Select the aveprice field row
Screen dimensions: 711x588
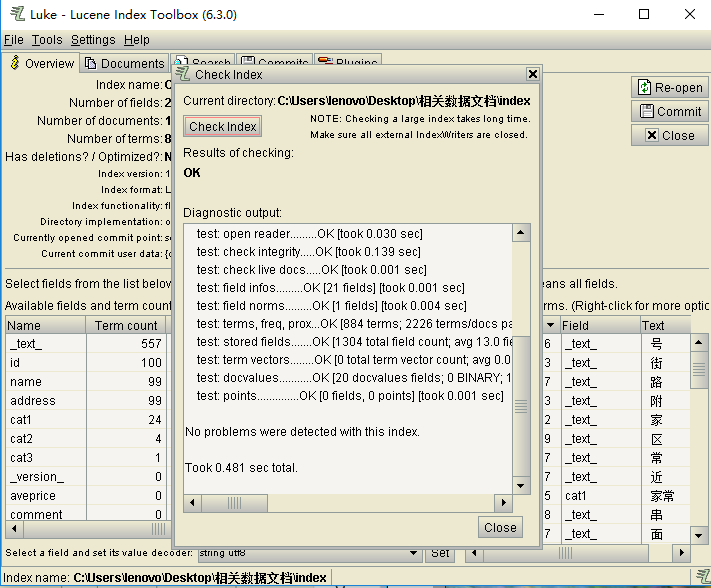pos(86,496)
